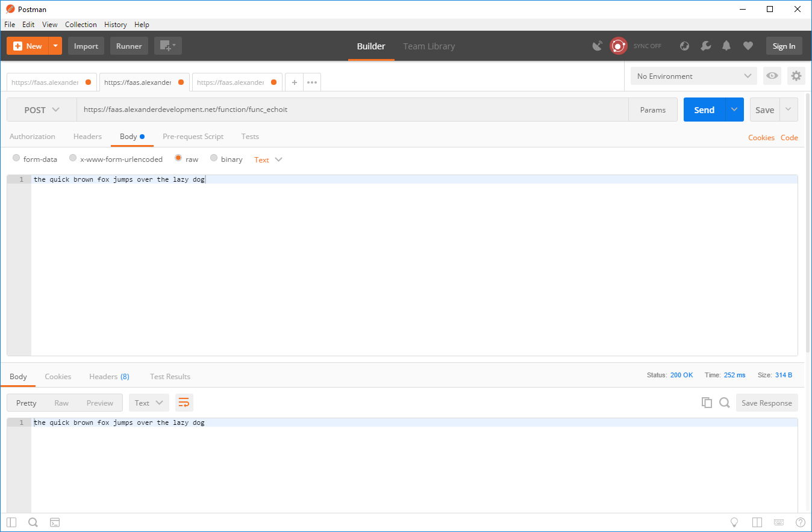The image size is (812, 532).
Task: Switch to the two-pane layout icon
Action: (x=757, y=522)
